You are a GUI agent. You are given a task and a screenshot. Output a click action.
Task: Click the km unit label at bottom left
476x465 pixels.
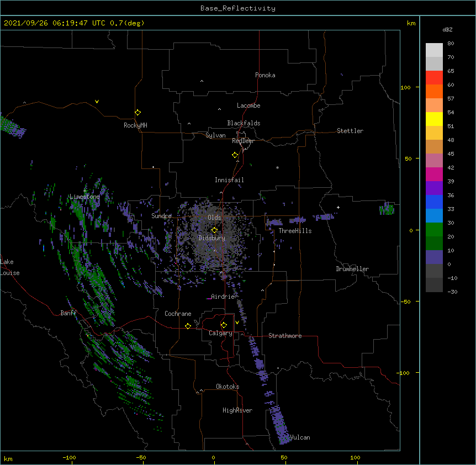point(8,458)
